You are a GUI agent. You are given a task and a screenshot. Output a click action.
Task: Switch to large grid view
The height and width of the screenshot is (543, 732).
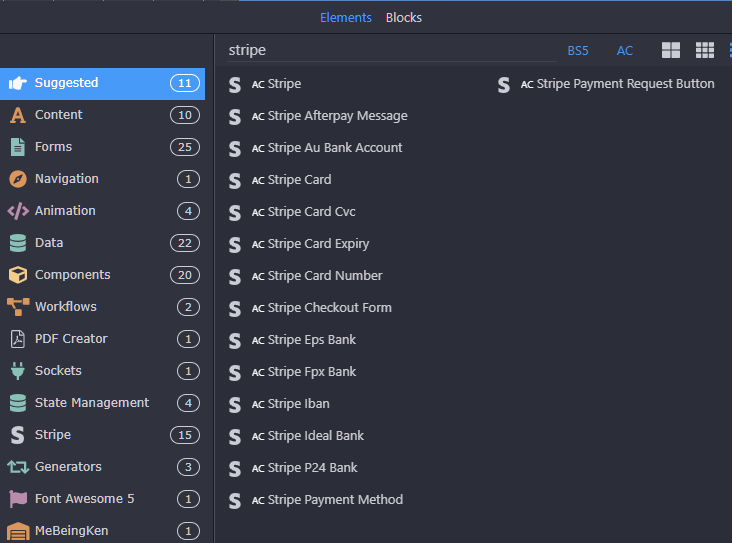tap(671, 50)
